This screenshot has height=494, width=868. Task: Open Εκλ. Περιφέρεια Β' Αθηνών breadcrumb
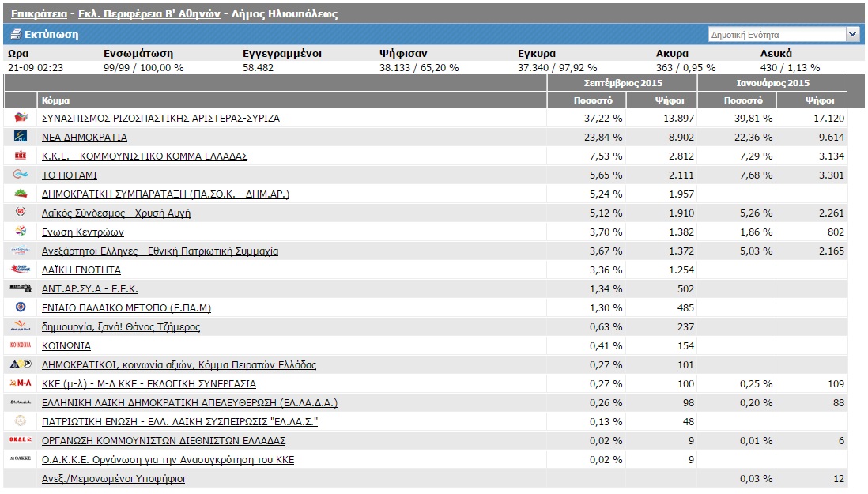tap(149, 13)
